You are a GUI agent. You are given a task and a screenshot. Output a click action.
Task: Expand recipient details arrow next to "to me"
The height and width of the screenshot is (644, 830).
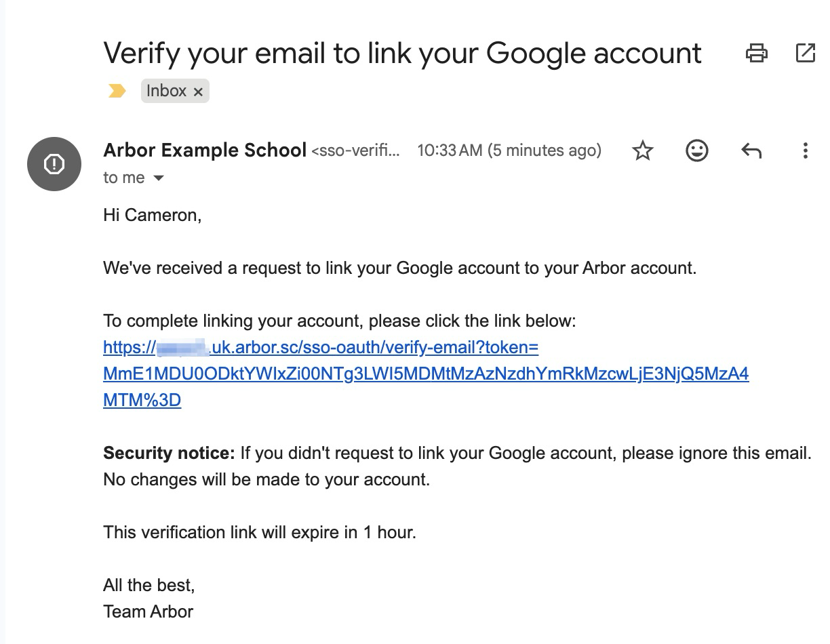pyautogui.click(x=159, y=178)
